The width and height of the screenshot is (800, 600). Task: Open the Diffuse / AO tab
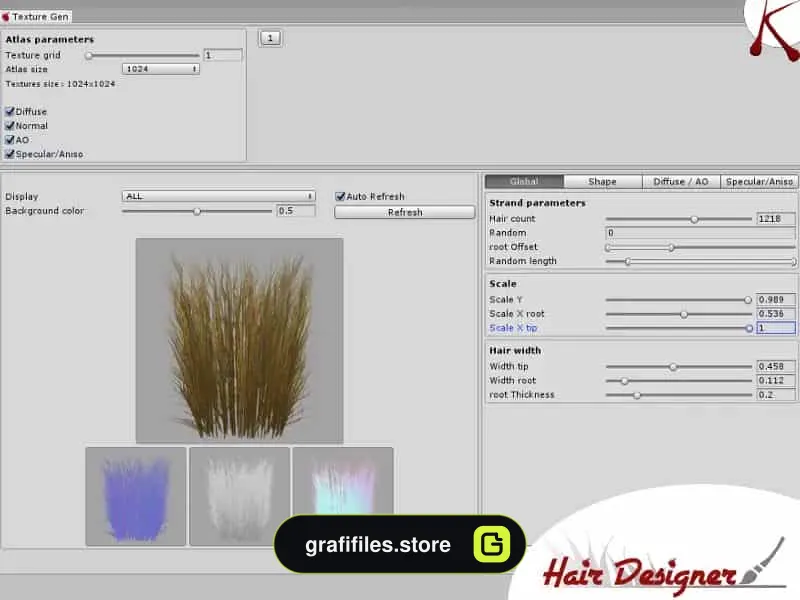click(x=681, y=182)
